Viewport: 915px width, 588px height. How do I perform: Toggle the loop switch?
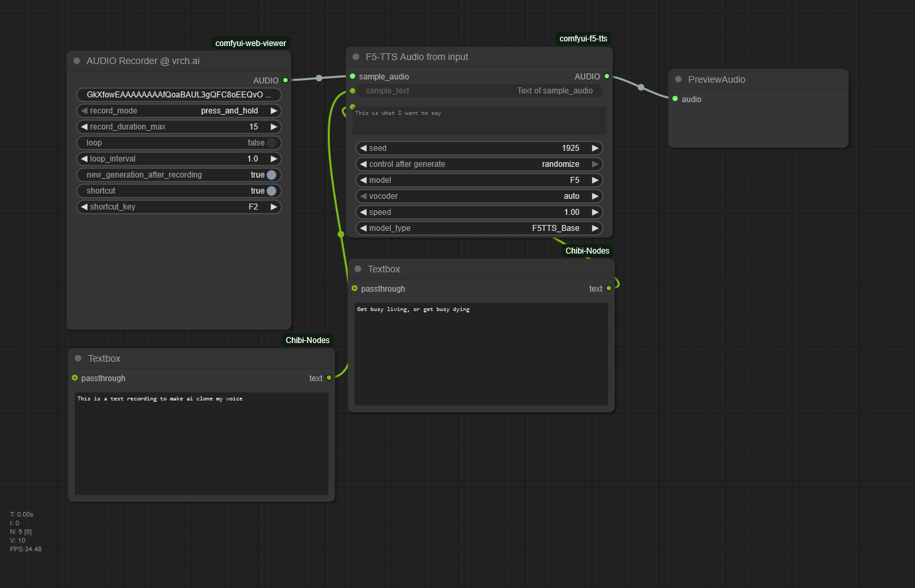[271, 143]
